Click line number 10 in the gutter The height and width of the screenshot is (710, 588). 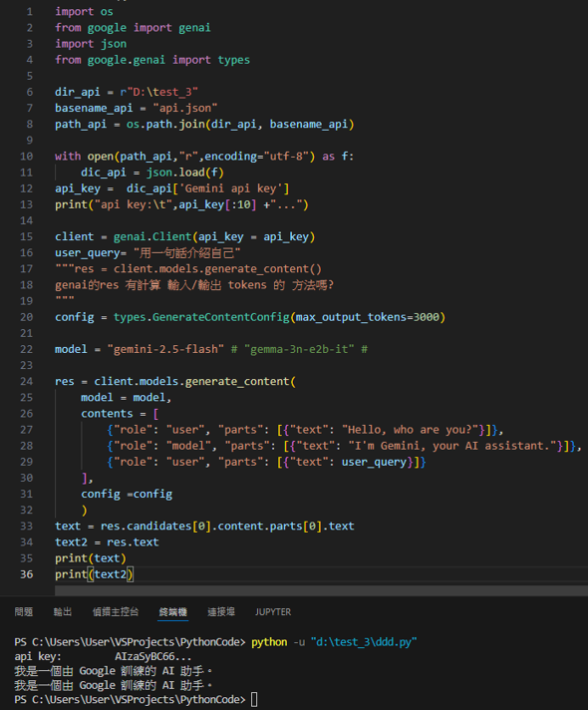coord(26,157)
